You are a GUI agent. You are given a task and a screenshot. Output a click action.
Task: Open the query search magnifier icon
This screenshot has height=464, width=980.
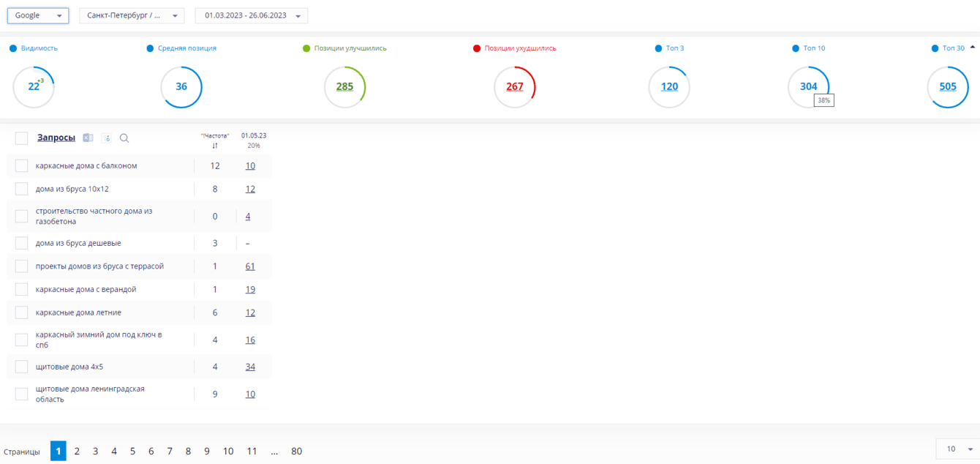click(x=124, y=138)
